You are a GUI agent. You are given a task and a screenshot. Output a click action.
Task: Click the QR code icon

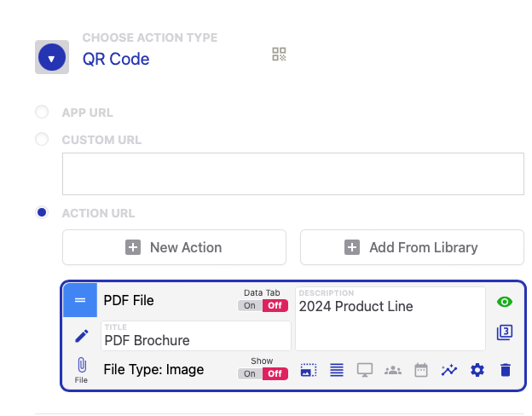pos(279,55)
